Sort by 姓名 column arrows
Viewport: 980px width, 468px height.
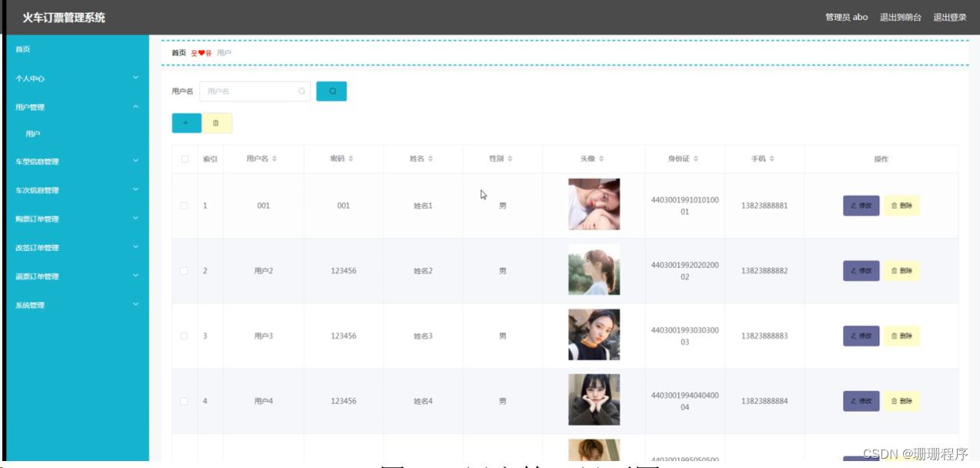point(430,159)
